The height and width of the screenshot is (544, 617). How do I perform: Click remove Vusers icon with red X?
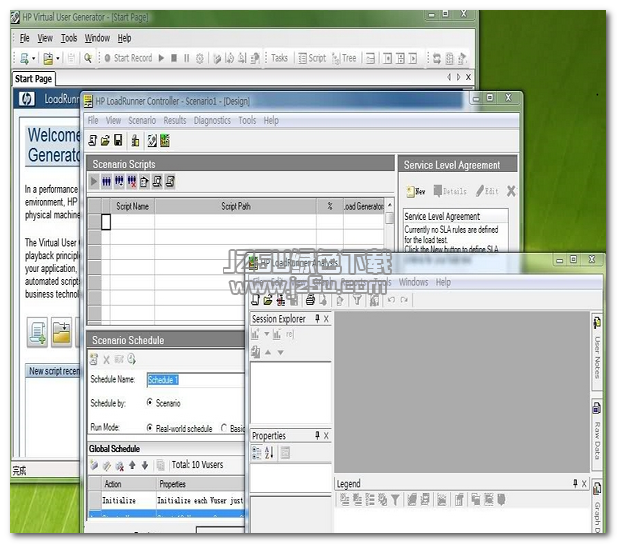132,181
